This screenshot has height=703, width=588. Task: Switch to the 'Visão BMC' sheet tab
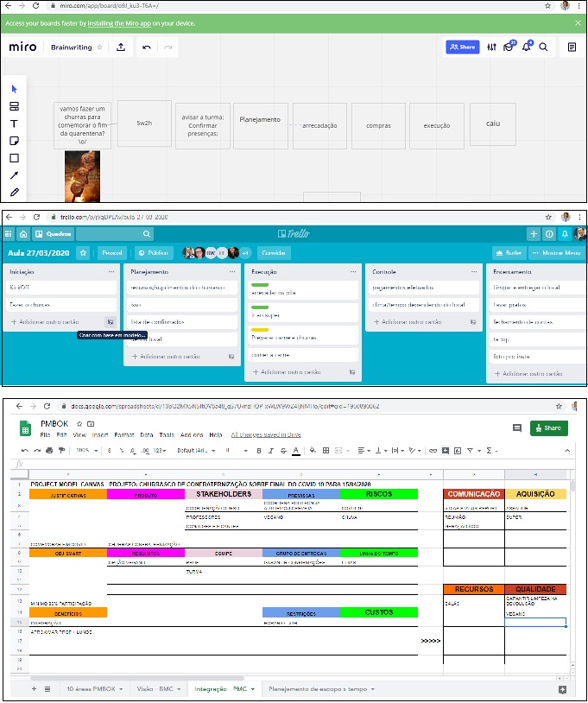157,689
